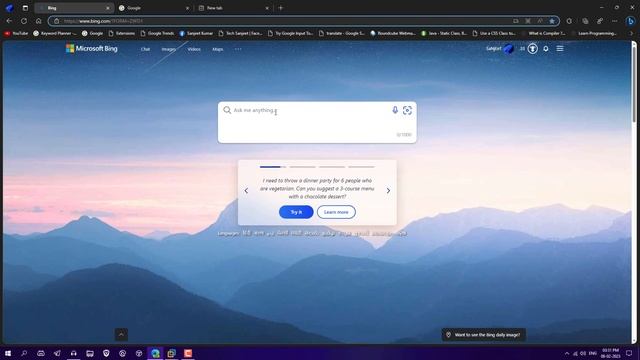640x360 pixels.
Task: Expand the scroll-up chevron at the page bottom
Action: [x=121, y=334]
